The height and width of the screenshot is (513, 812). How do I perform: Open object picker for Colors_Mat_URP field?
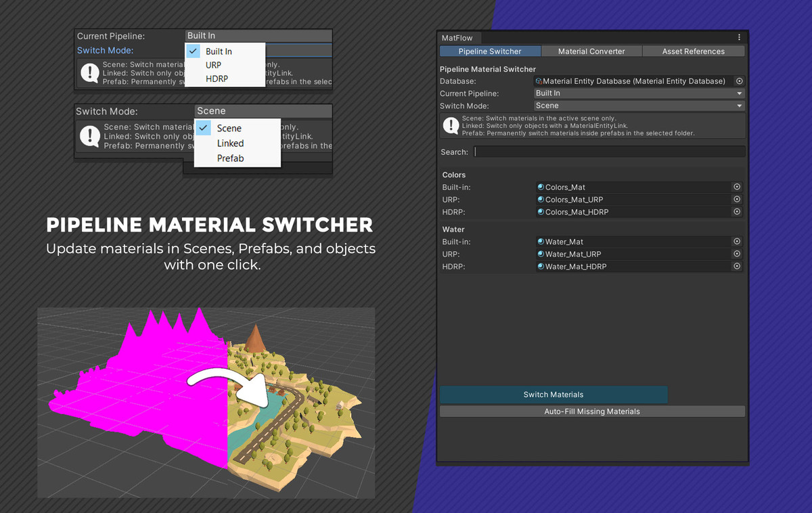point(737,200)
